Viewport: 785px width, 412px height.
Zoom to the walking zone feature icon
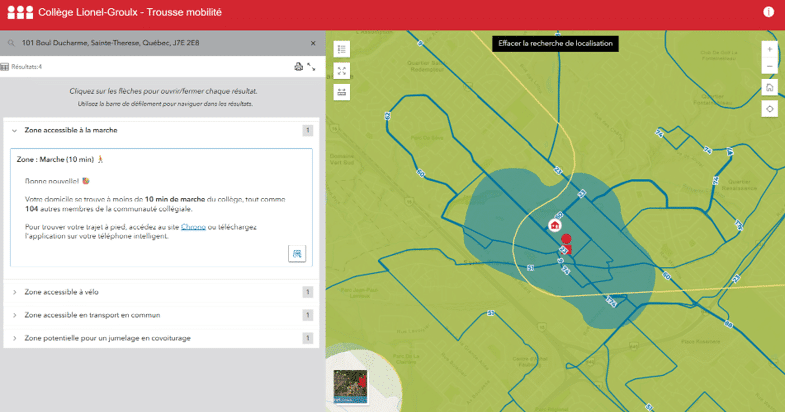[297, 253]
